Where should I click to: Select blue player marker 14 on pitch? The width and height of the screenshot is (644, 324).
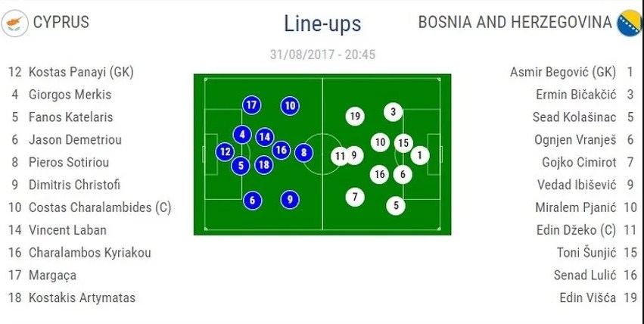[x=264, y=137]
